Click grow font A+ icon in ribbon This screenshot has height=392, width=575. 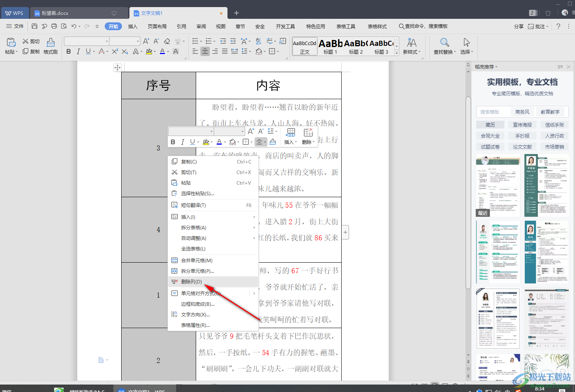[146, 41]
